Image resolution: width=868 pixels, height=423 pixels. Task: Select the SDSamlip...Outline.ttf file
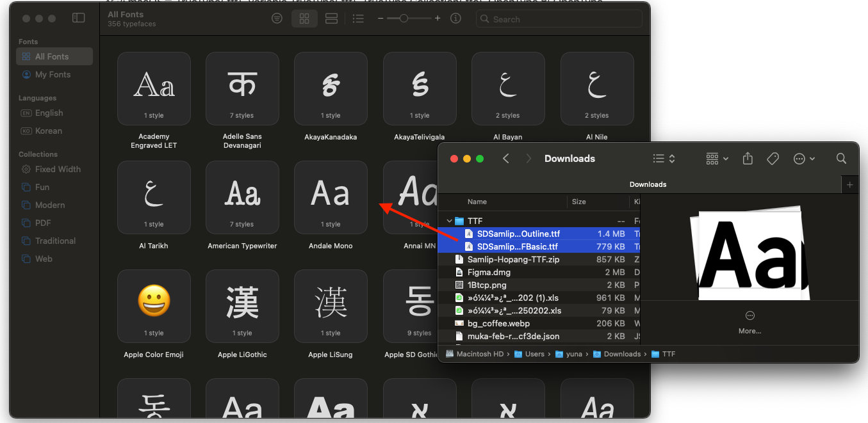539,234
